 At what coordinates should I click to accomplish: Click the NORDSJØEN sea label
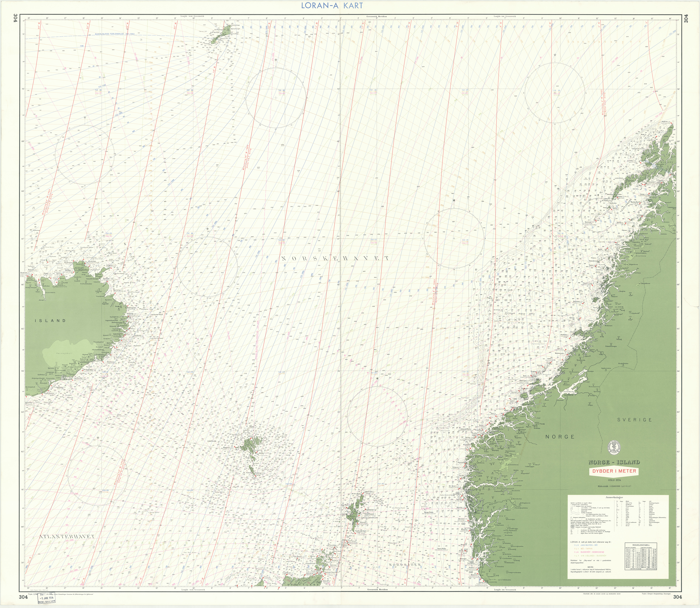click(405, 565)
